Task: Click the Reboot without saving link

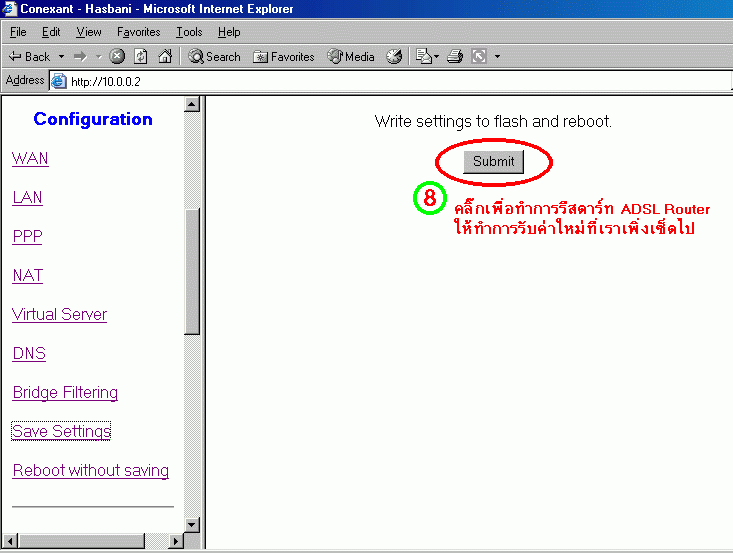Action: tap(91, 470)
